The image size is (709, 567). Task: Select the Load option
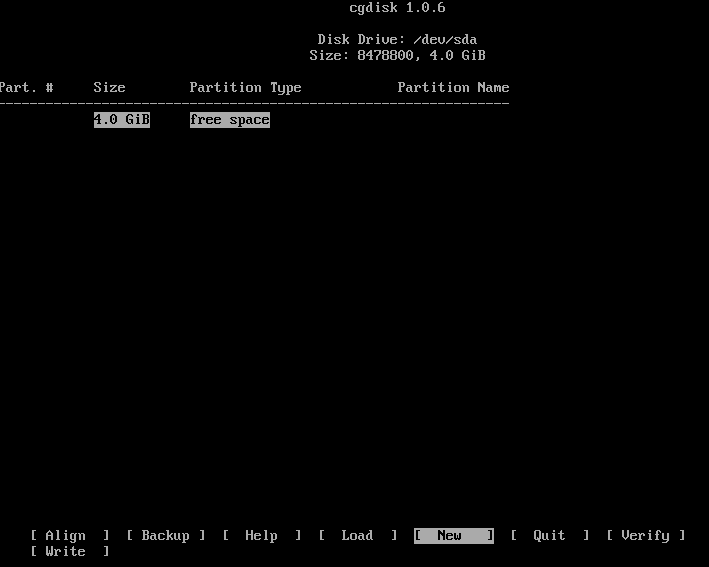coord(358,535)
